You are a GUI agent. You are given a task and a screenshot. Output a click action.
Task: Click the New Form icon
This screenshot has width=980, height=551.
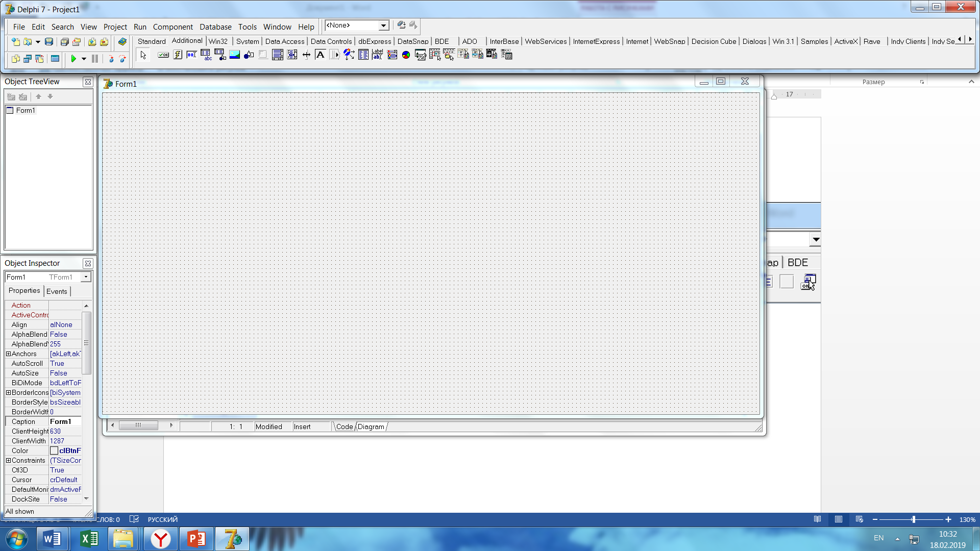[55, 59]
